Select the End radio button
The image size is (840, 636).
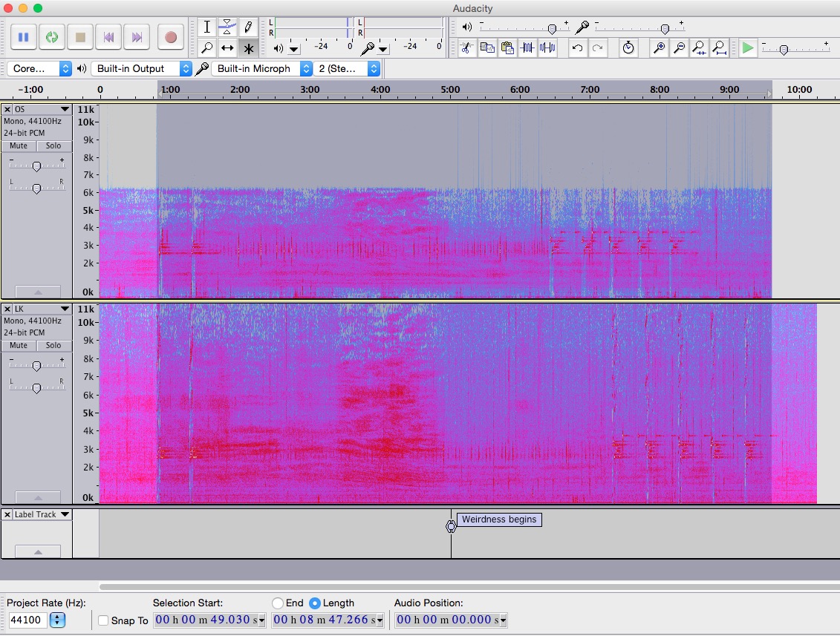[278, 603]
